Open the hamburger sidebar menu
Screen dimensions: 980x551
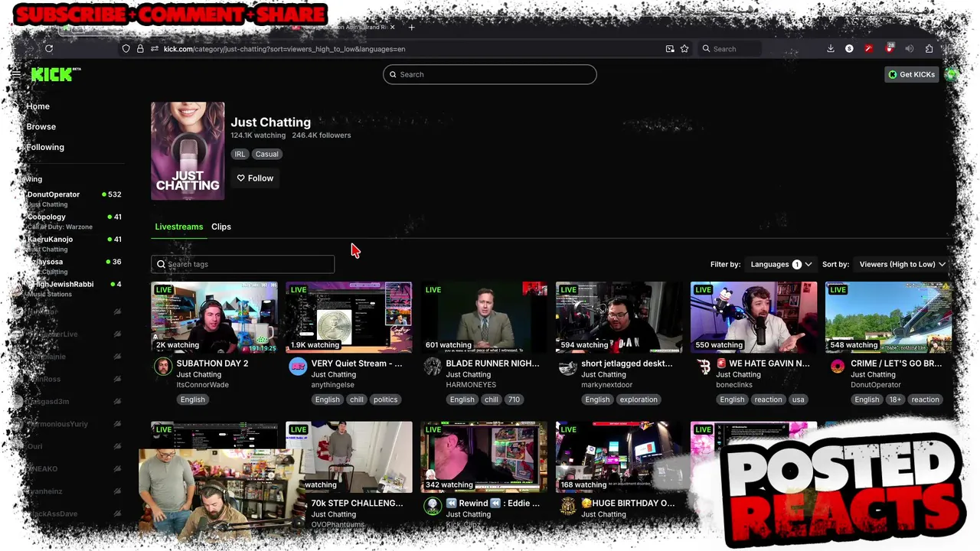coord(15,74)
